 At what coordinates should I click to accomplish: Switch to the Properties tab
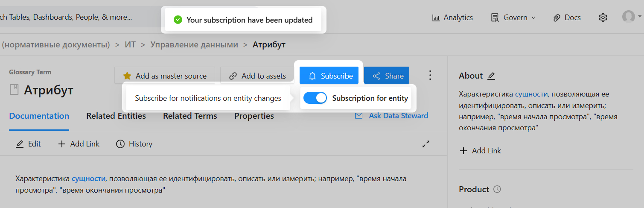tap(254, 116)
